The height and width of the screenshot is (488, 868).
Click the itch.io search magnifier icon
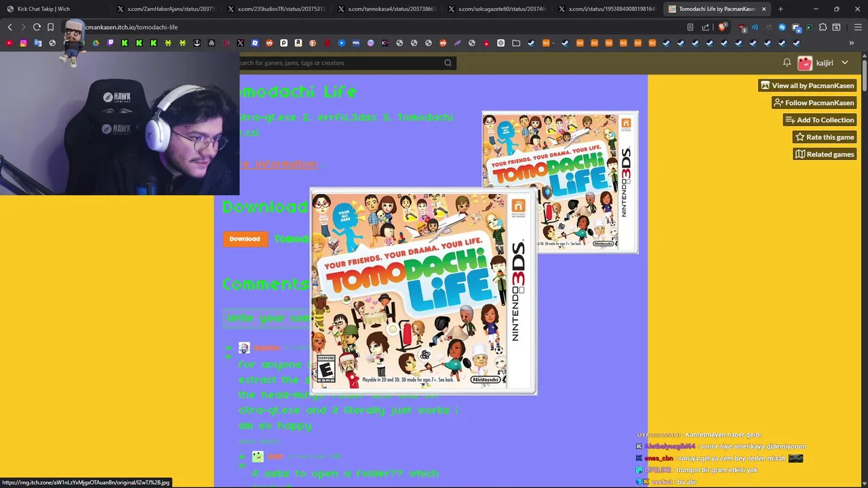pos(448,63)
